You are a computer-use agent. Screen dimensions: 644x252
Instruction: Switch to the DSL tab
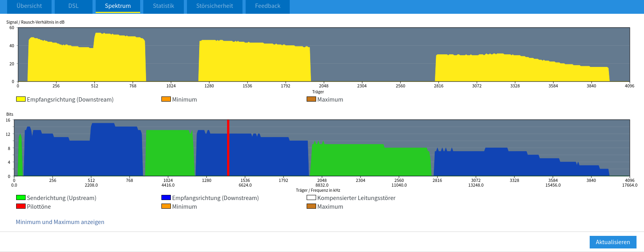click(x=73, y=6)
